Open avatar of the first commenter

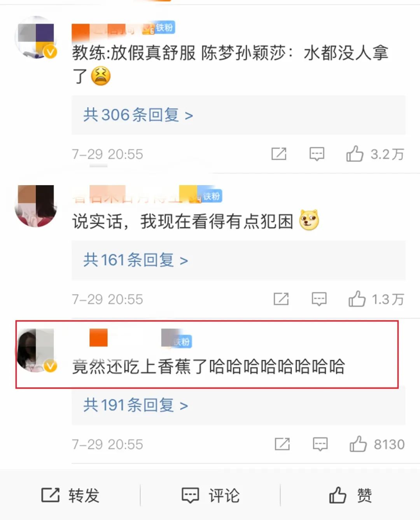coord(36,38)
